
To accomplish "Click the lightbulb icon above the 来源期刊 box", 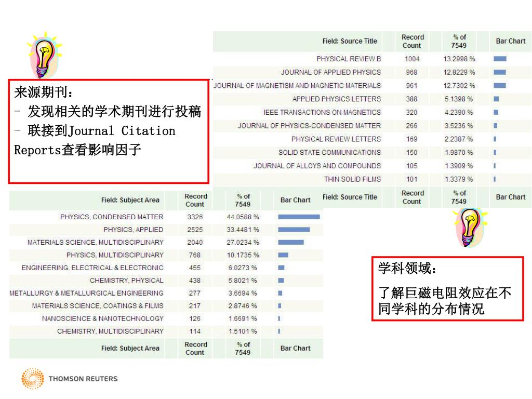I will (45, 55).
